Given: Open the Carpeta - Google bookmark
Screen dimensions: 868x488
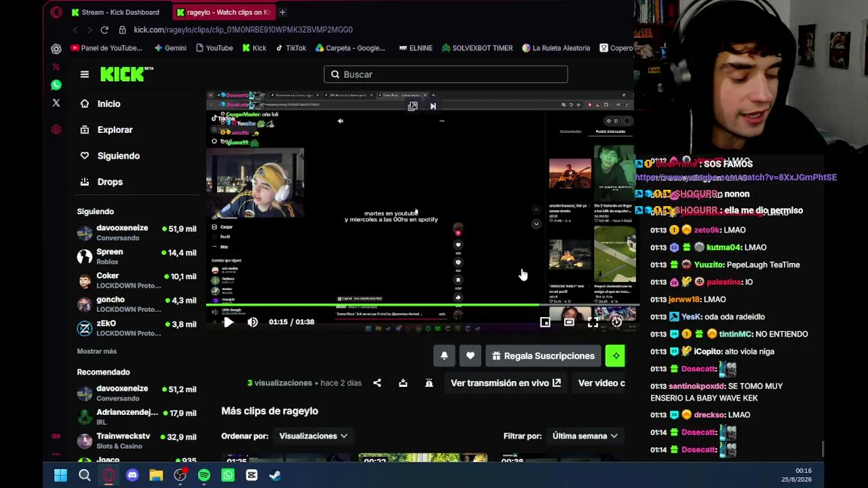Looking at the screenshot, I should (350, 48).
